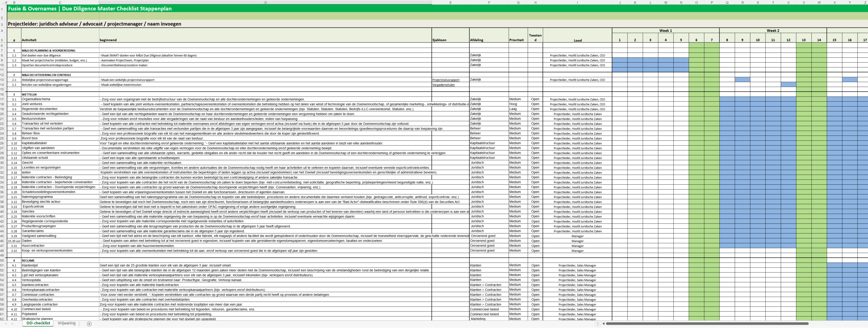Click the Lood column heading
Screen dimensions: 868x328
(577, 35)
